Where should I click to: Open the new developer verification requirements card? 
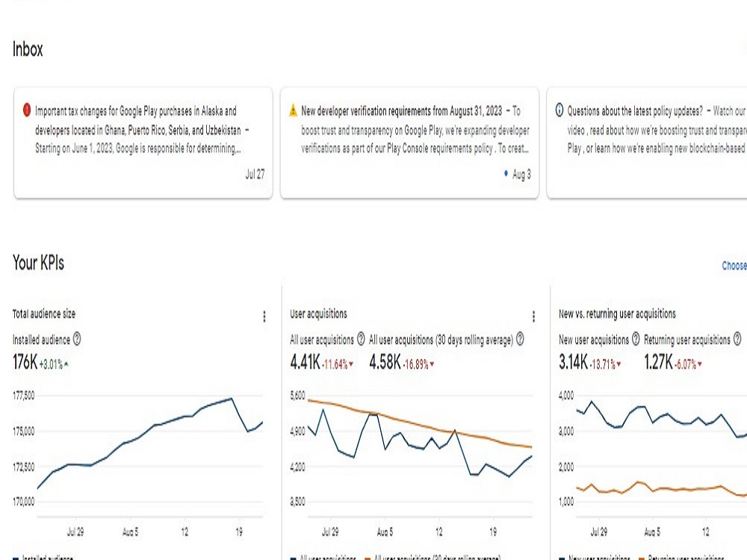pos(409,143)
